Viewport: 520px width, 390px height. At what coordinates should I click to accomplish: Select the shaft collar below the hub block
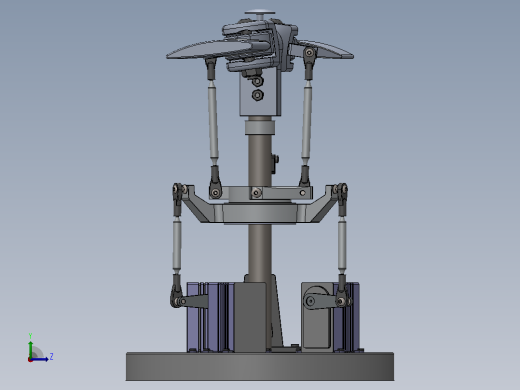coord(260,128)
